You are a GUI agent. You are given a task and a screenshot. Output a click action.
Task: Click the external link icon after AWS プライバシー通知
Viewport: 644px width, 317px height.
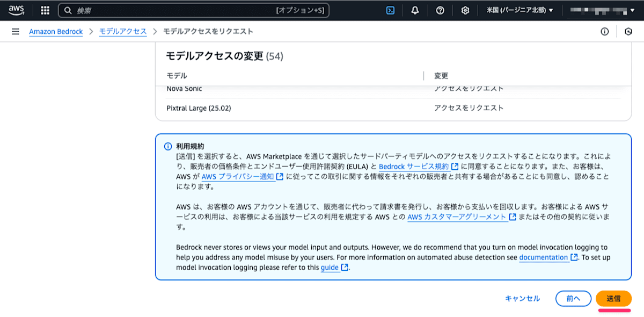280,176
